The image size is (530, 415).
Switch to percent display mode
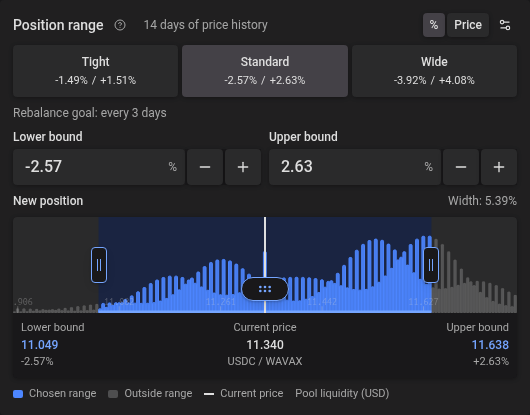pos(434,25)
